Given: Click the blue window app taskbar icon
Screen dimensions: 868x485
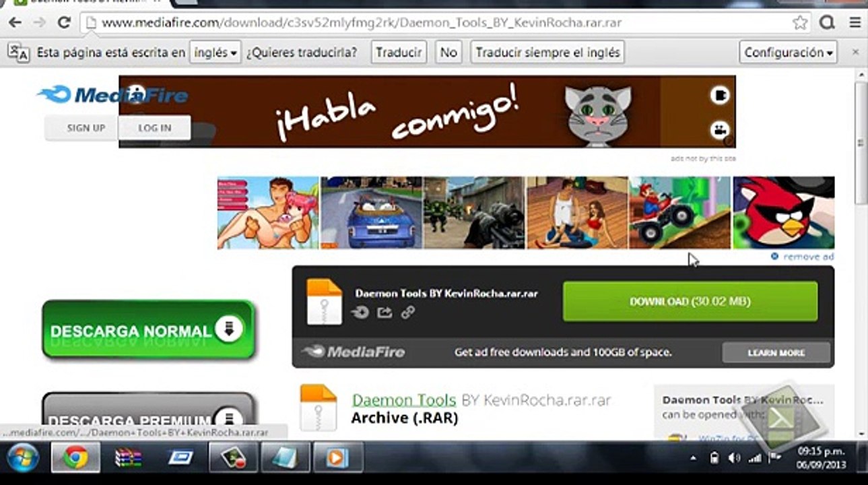Looking at the screenshot, I should [x=180, y=459].
